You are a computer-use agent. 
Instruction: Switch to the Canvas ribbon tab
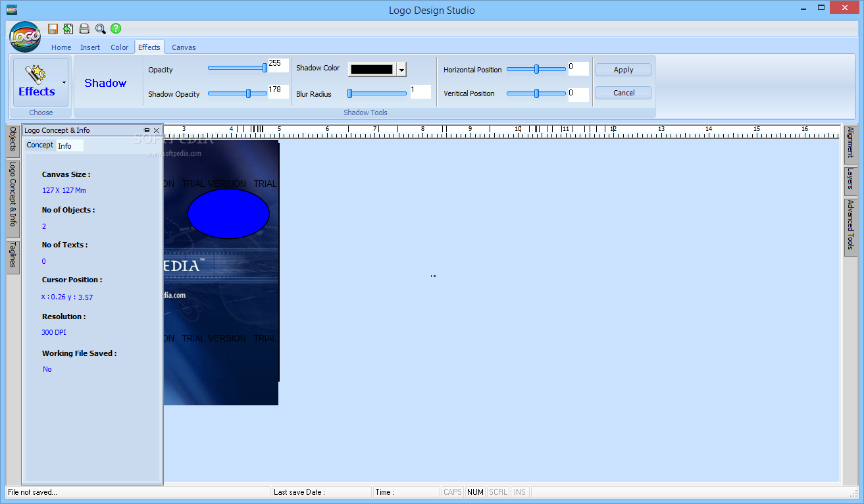(184, 47)
